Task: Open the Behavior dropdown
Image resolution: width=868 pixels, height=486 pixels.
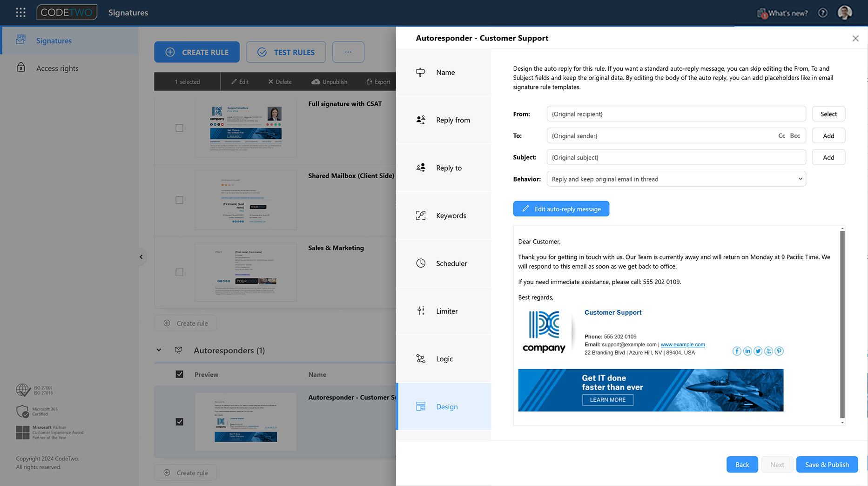Action: 676,179
